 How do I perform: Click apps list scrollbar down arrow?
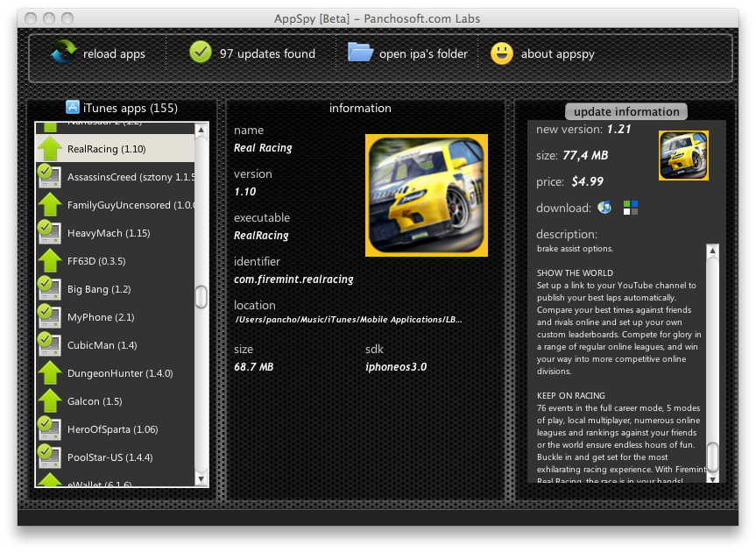[x=201, y=479]
